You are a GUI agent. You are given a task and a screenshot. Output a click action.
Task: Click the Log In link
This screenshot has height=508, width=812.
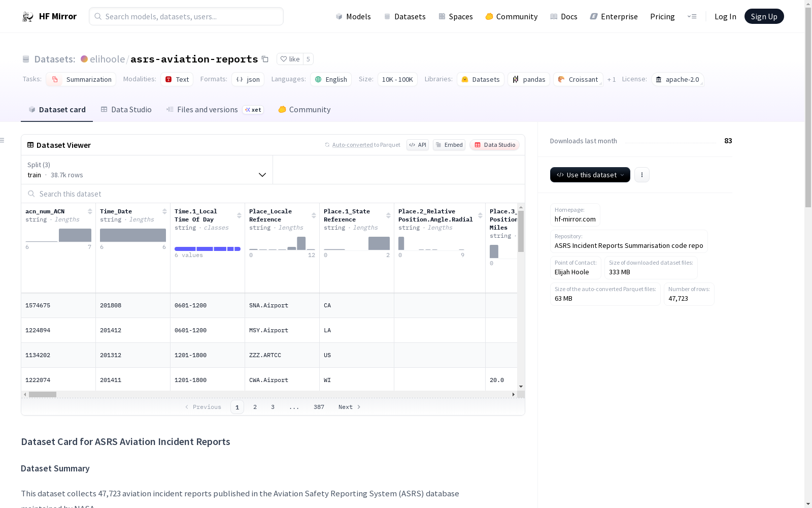(x=725, y=17)
